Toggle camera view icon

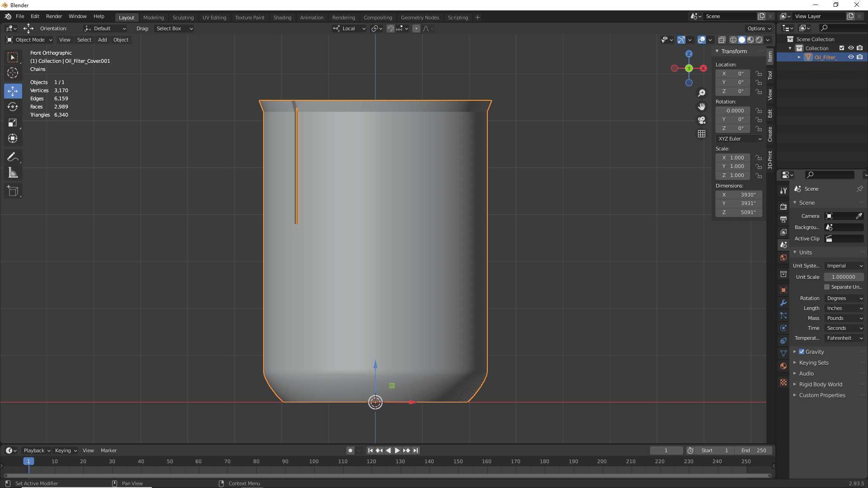pyautogui.click(x=702, y=120)
